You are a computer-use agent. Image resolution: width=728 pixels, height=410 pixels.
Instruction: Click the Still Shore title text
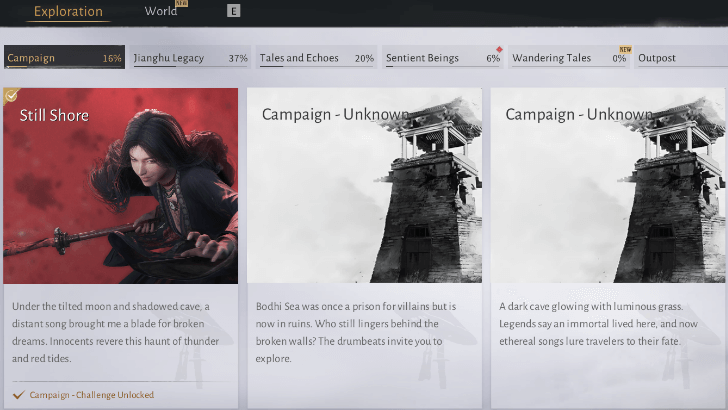pyautogui.click(x=54, y=115)
